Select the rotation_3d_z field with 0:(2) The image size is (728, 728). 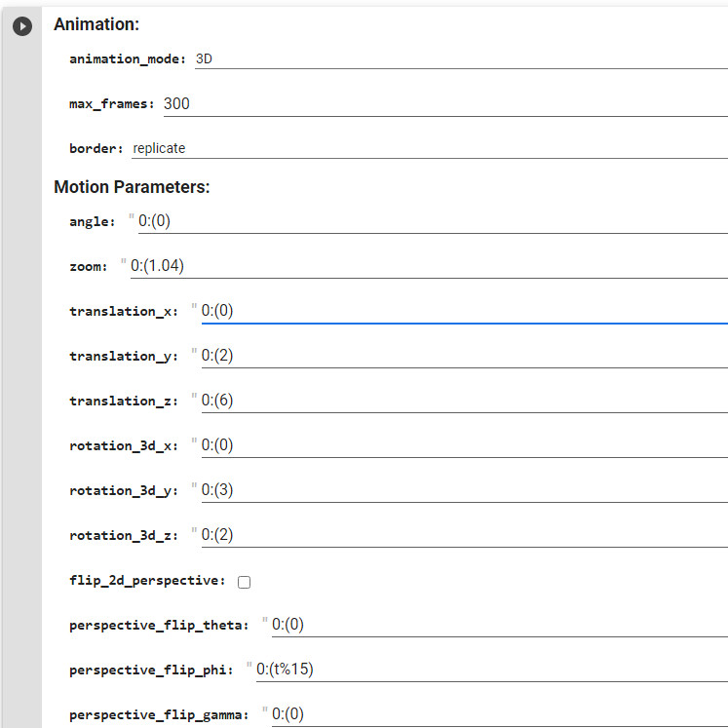click(464, 535)
